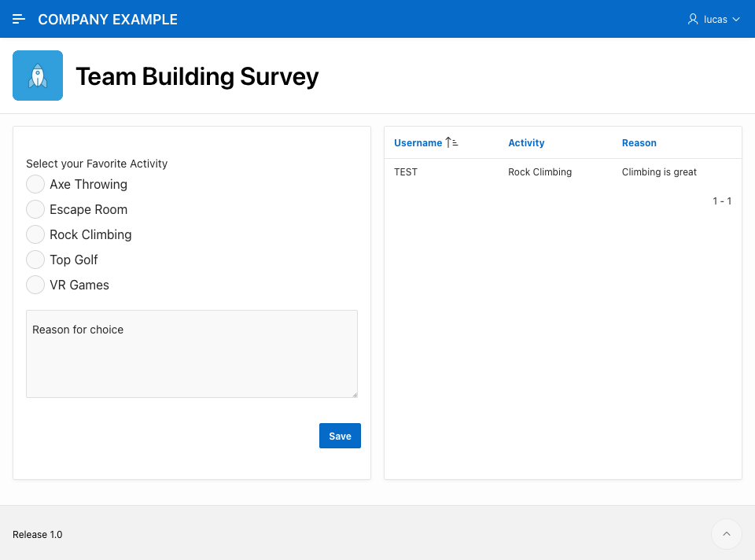
Task: Open the navigation hamburger menu
Action: pyautogui.click(x=18, y=19)
